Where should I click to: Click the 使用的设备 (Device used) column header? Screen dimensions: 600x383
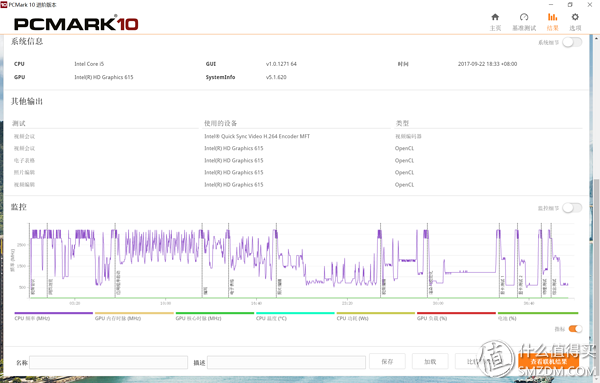[220, 123]
